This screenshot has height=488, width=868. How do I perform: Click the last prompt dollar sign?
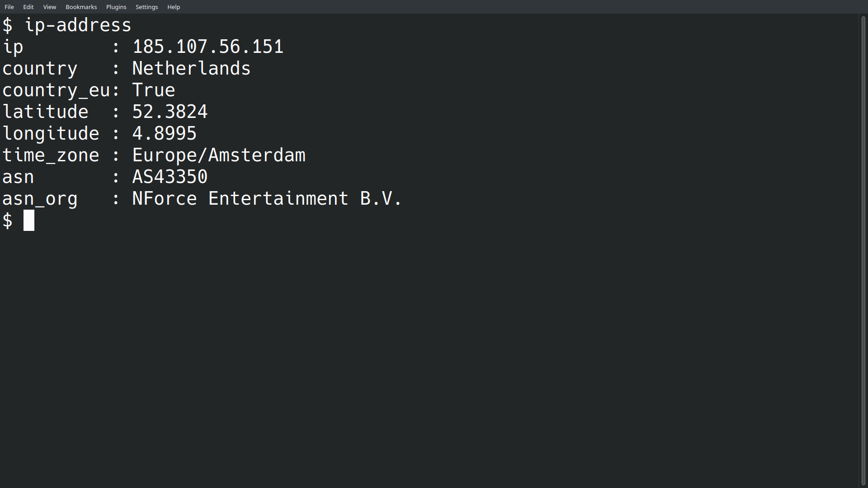[7, 221]
